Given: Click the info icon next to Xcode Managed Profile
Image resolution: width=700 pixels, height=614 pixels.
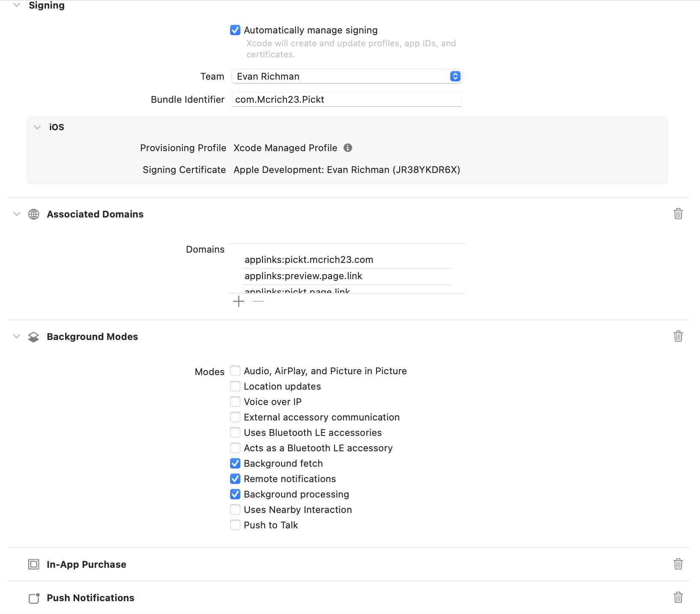Looking at the screenshot, I should point(348,148).
